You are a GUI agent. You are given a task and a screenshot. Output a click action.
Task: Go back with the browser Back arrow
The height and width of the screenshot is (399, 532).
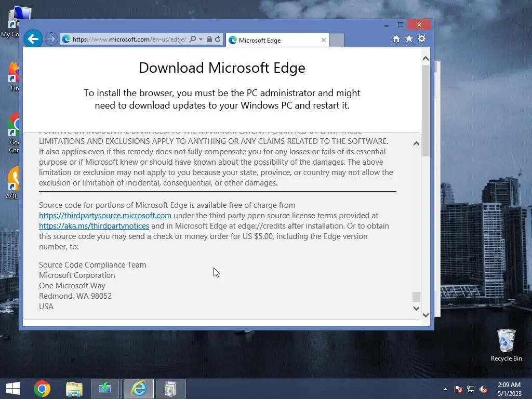pos(33,39)
